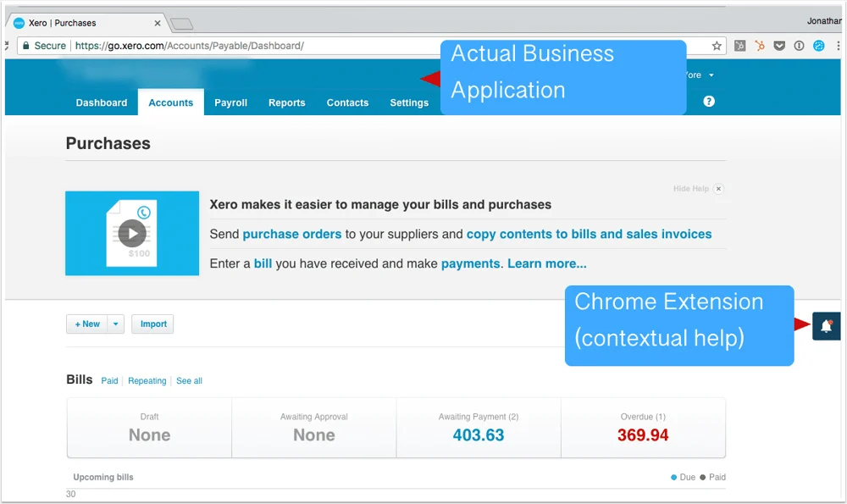Play the Xero help video
847x504 pixels.
click(132, 233)
